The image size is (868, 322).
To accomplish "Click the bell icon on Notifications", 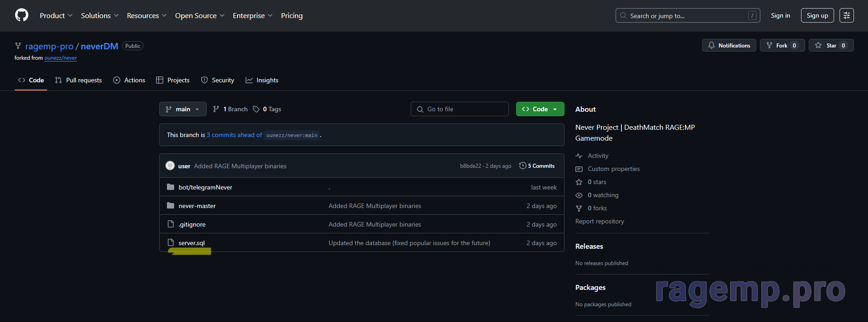I will point(711,45).
